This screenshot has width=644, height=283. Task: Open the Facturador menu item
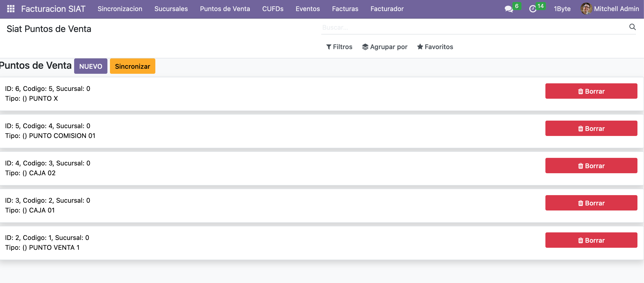(x=387, y=9)
